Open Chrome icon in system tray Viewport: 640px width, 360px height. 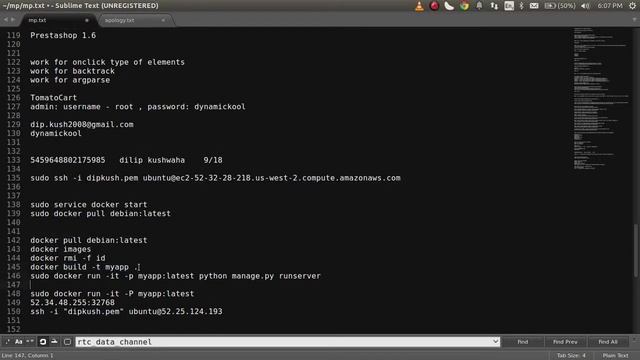[464, 6]
